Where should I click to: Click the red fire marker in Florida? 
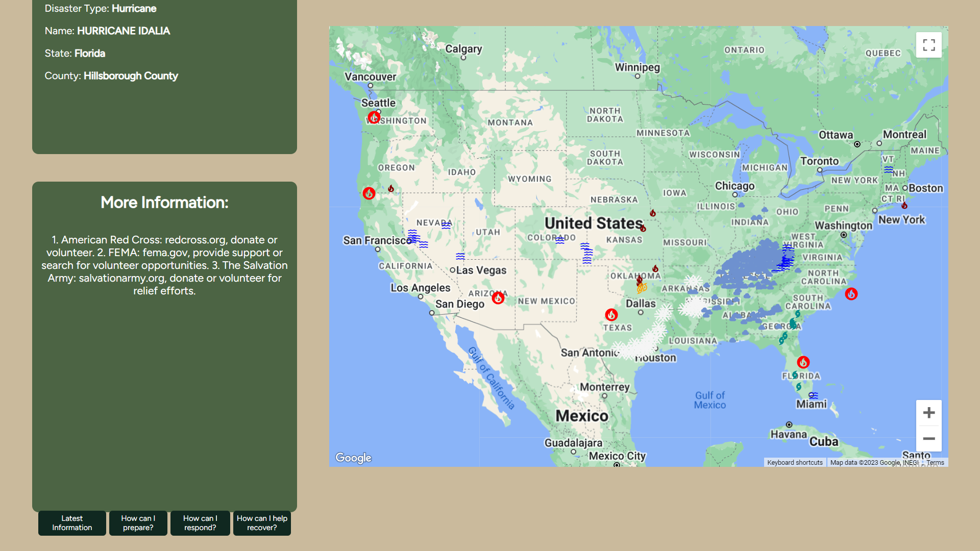click(x=803, y=362)
